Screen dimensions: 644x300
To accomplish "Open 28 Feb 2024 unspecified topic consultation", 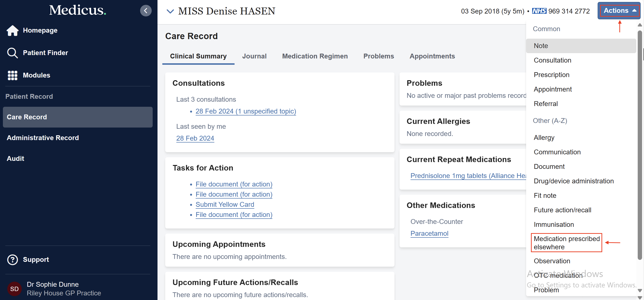I will coord(245,111).
